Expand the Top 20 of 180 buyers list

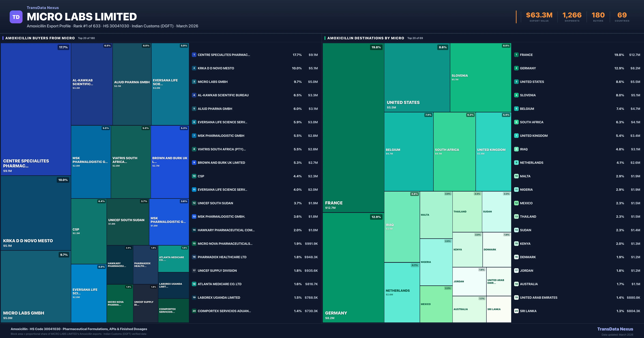coord(86,38)
